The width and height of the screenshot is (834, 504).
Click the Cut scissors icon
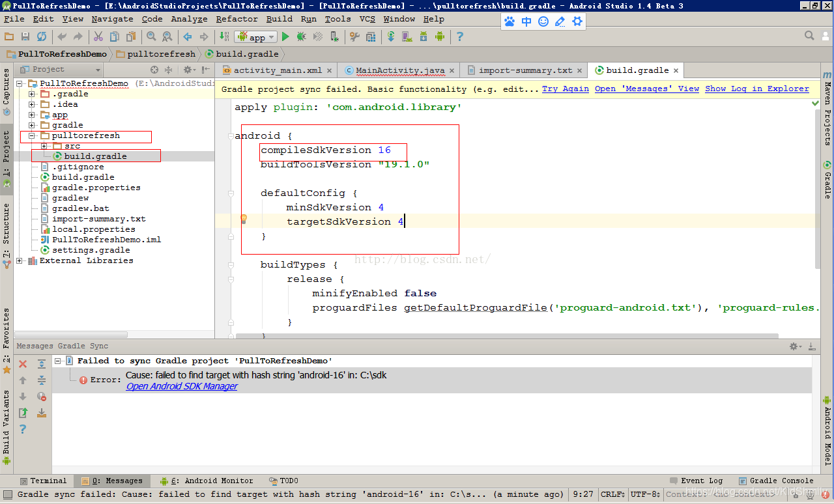click(x=98, y=36)
